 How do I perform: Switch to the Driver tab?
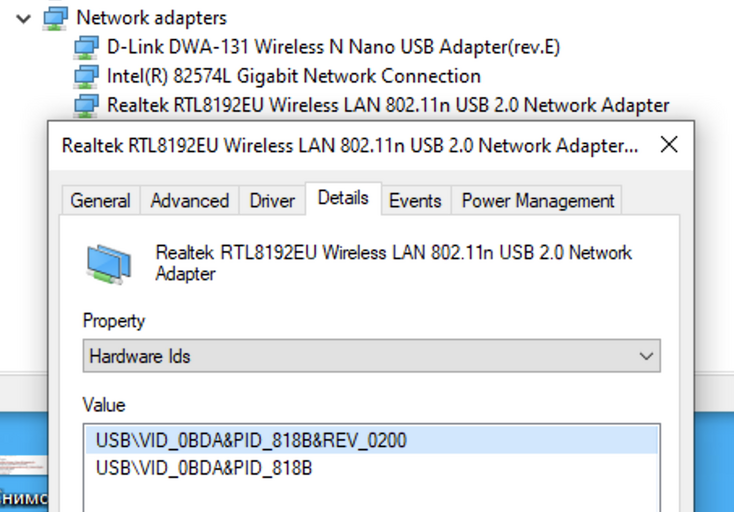(x=272, y=201)
